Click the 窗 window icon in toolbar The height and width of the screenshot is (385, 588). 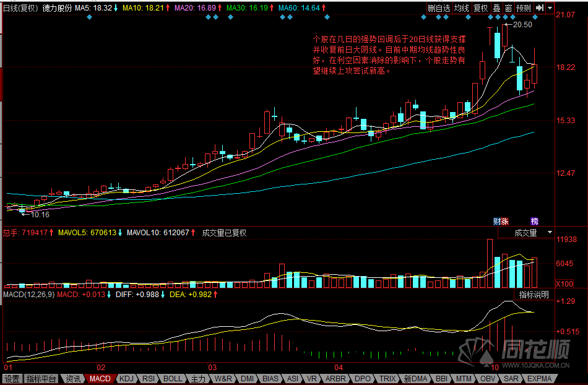[x=508, y=8]
